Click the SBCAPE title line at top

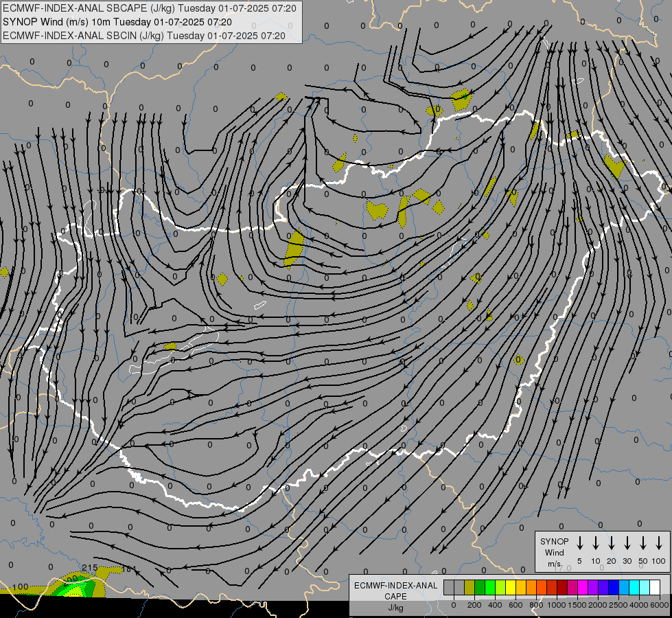(x=149, y=8)
